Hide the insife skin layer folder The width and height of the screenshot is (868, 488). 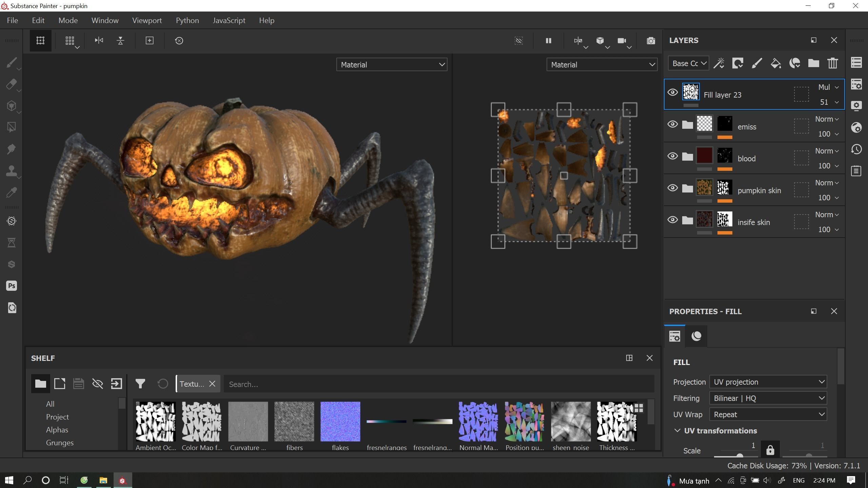pyautogui.click(x=672, y=220)
